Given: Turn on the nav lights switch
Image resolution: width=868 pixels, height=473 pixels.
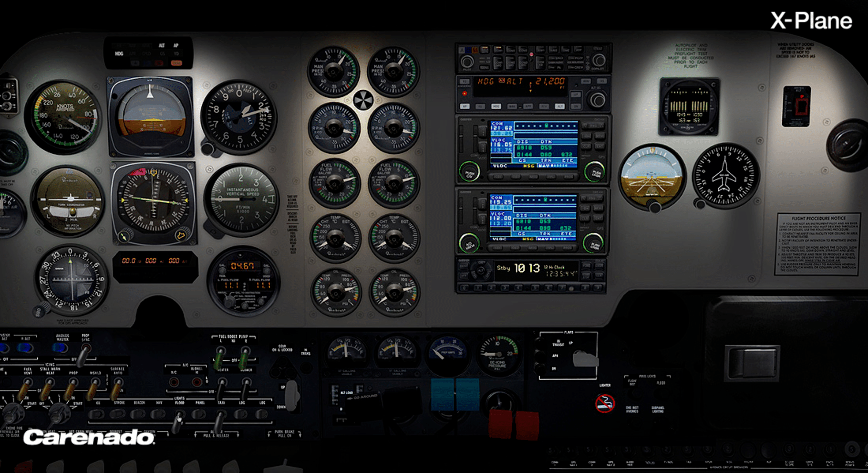Looking at the screenshot, I should pyautogui.click(x=159, y=414).
